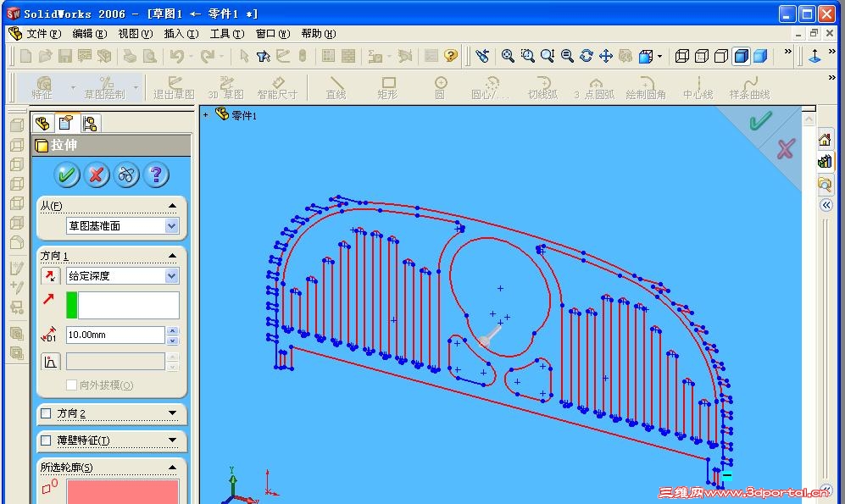Screen dimensions: 845x504
Task: Click the Rotate View icon
Action: point(586,56)
